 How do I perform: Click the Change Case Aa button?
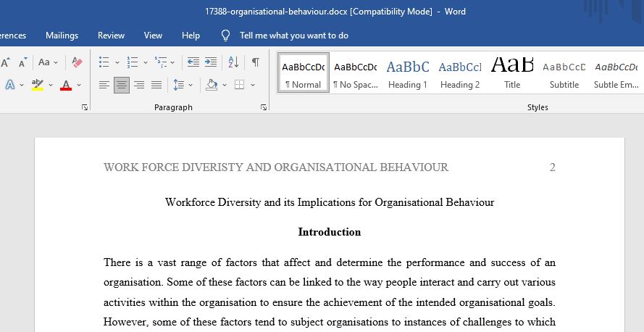44,62
